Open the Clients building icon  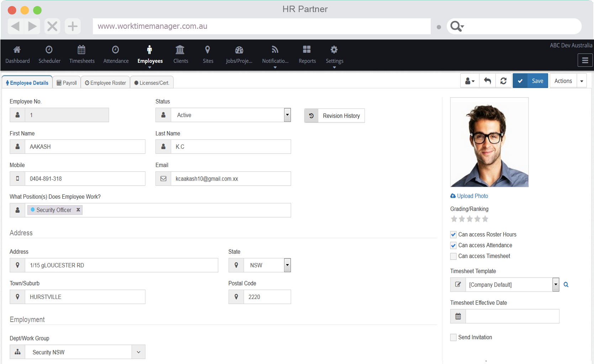180,49
